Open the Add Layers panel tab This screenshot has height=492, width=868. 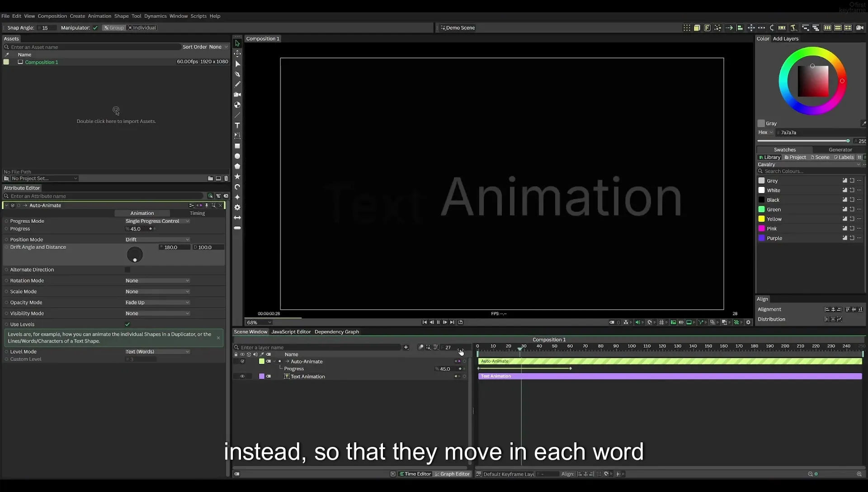click(786, 38)
